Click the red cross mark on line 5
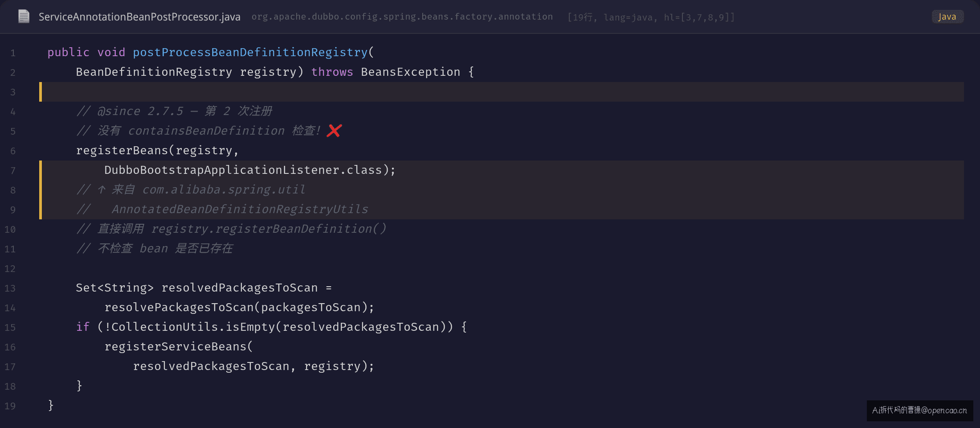980x428 pixels. (334, 131)
